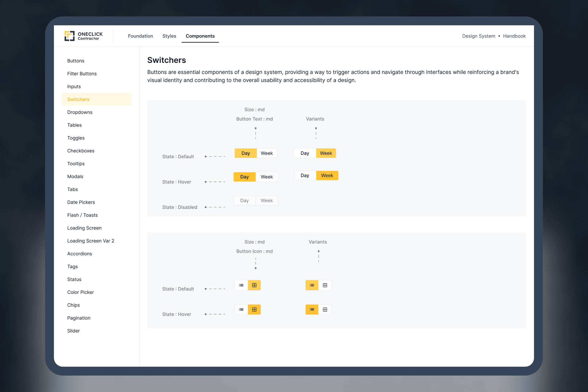The image size is (588, 392).
Task: Click grid icon in Hover variant switcher
Action: coord(325,310)
